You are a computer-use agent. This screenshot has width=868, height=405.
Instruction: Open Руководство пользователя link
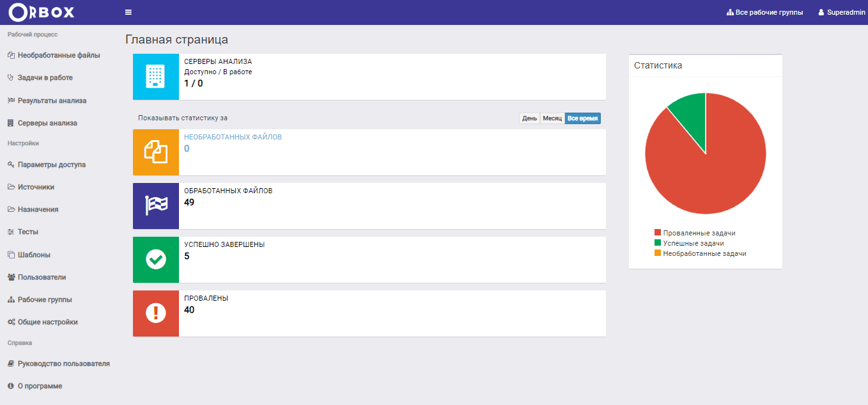pyautogui.click(x=63, y=363)
